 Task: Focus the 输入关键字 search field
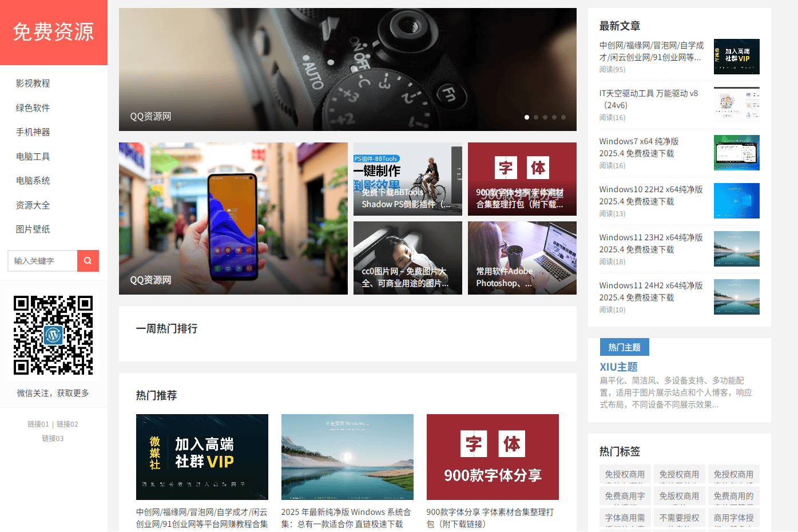coord(42,261)
